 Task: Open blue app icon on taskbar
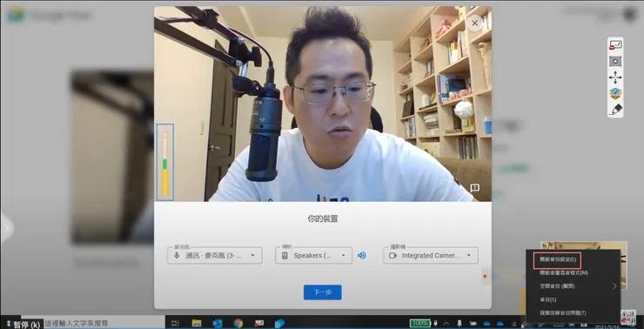point(279,323)
